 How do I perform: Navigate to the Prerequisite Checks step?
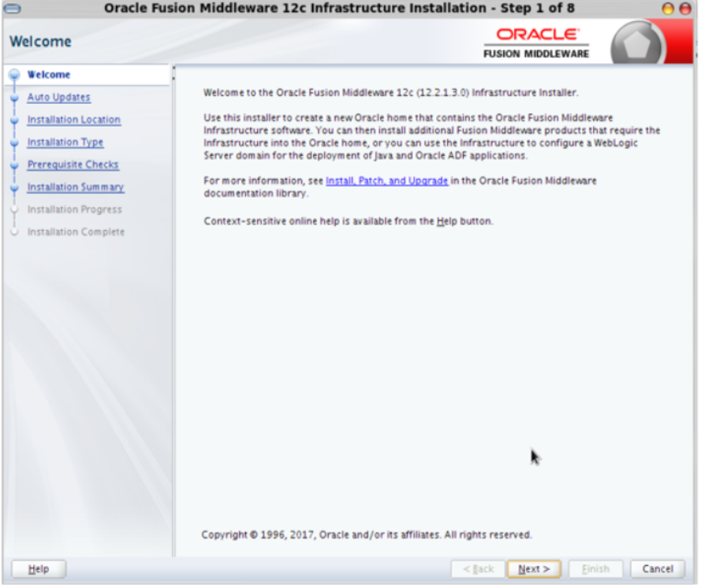73,165
